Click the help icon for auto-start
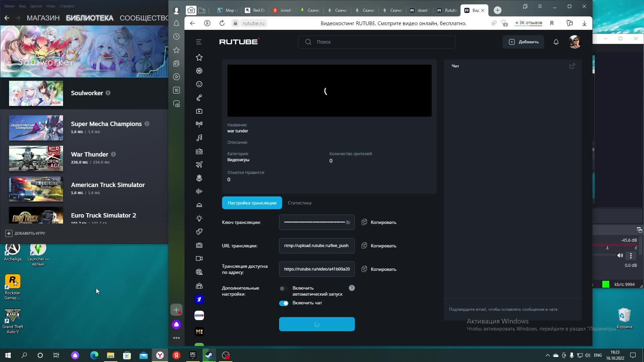The width and height of the screenshot is (644, 362). [352, 288]
